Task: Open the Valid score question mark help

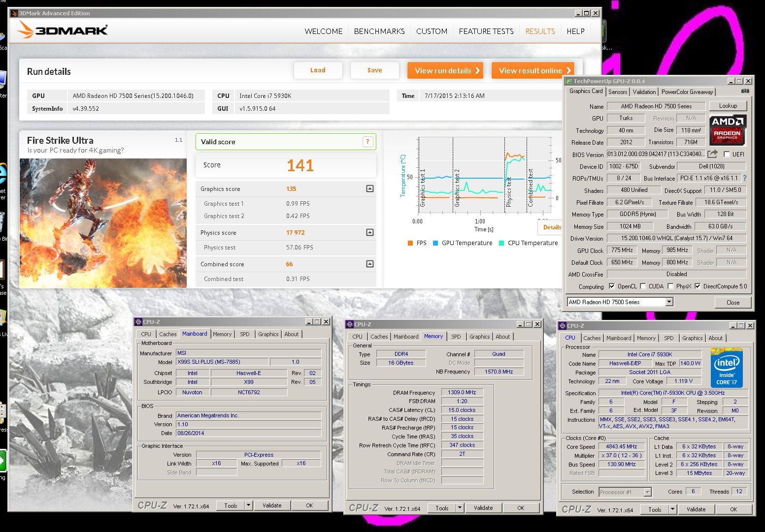Action: pyautogui.click(x=367, y=142)
